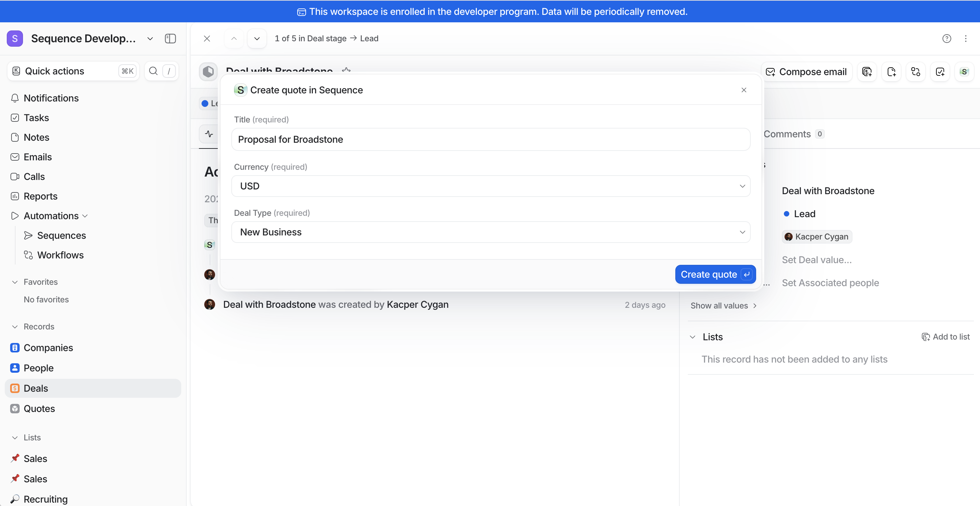Screen dimensions: 980x506
Task: Click the Title input field
Action: coord(491,139)
